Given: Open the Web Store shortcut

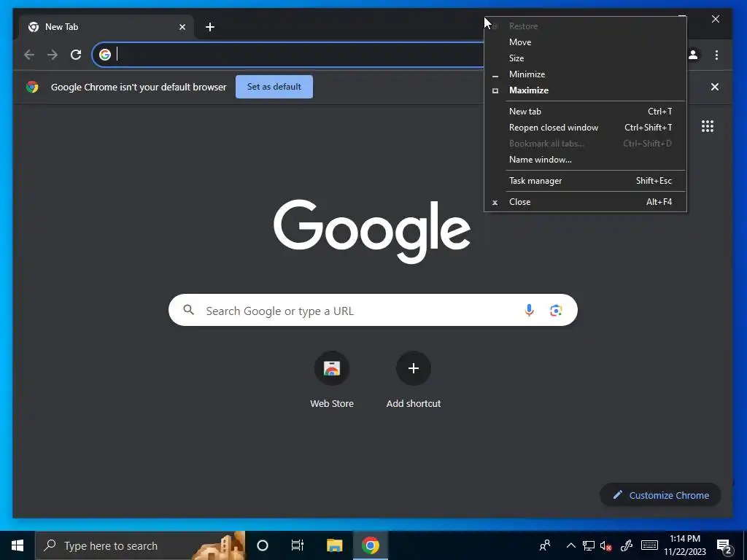Looking at the screenshot, I should pyautogui.click(x=332, y=368).
